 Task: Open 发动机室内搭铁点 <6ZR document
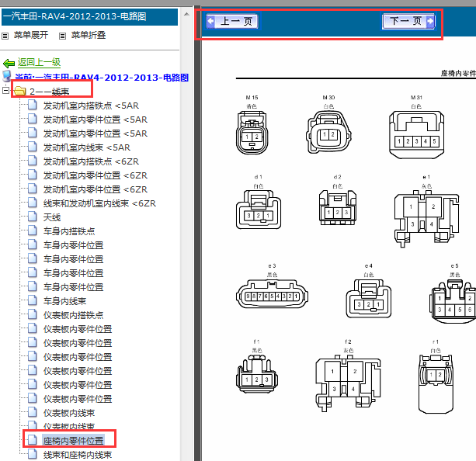pyautogui.click(x=91, y=161)
